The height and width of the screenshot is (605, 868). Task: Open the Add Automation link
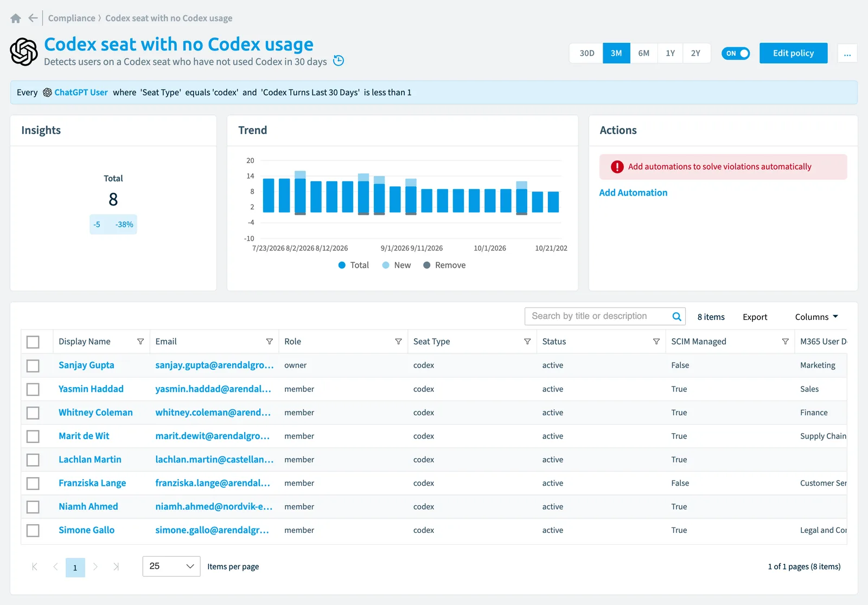(x=633, y=193)
